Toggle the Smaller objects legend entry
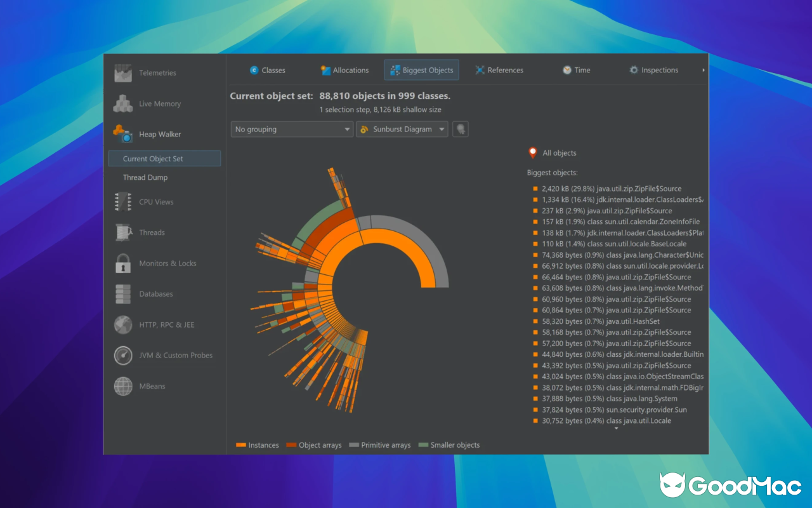The image size is (812, 508). pyautogui.click(x=449, y=444)
